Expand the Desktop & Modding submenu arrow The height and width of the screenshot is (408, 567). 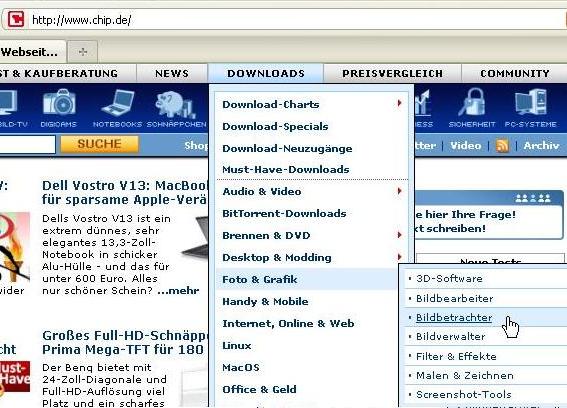point(399,257)
